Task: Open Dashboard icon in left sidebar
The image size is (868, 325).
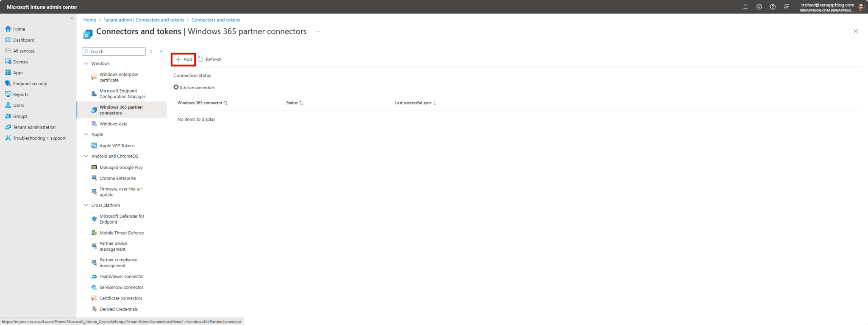Action: click(8, 40)
